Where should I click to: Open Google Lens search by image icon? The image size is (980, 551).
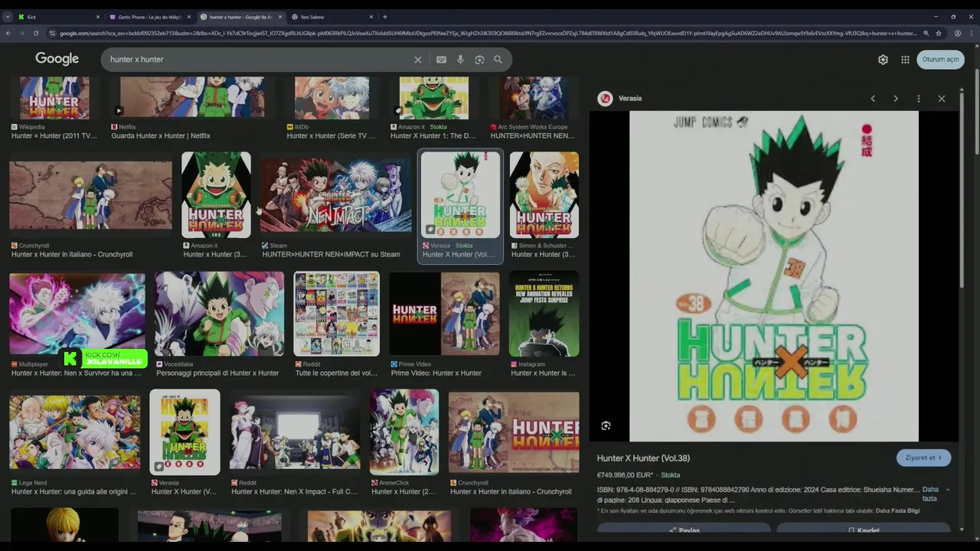(x=479, y=60)
